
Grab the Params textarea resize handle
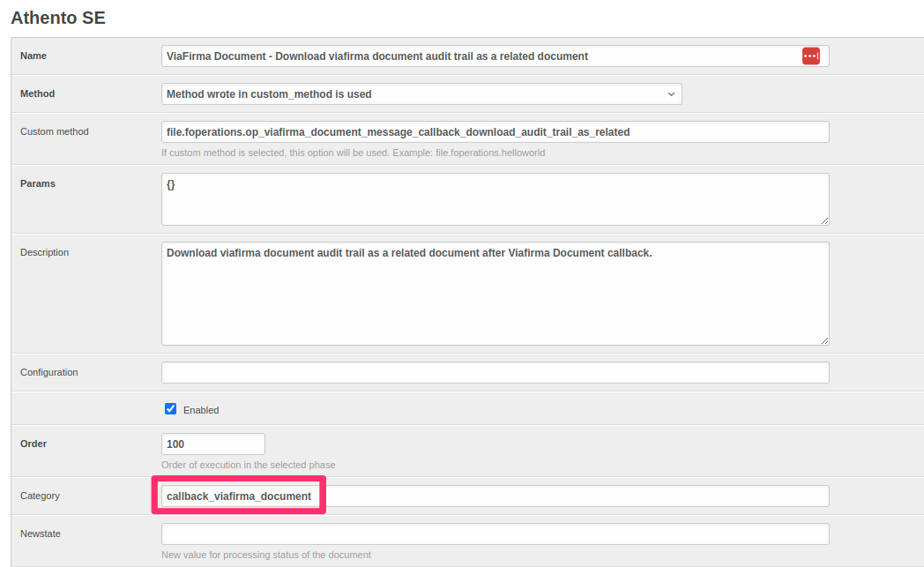pos(824,220)
